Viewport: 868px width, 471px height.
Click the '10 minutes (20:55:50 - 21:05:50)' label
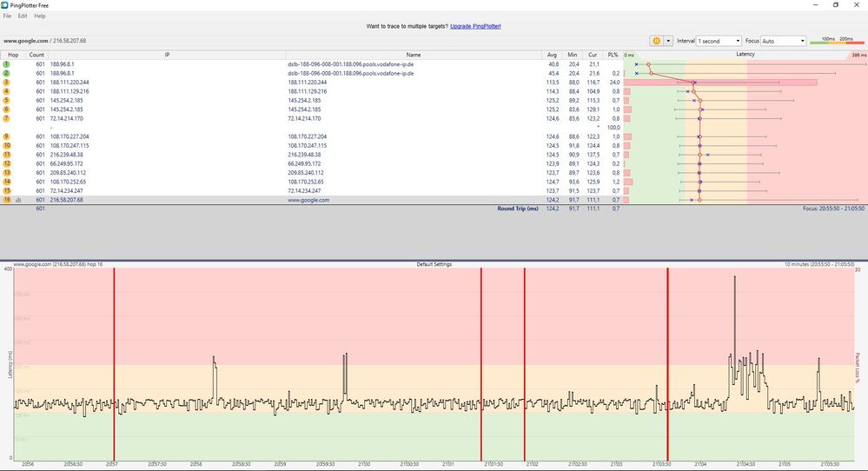(x=819, y=264)
